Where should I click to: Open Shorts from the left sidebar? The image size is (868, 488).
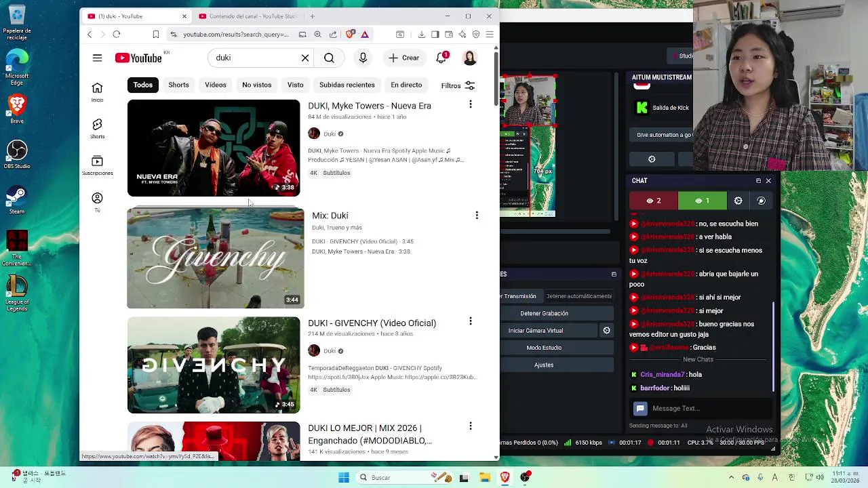[x=97, y=129]
